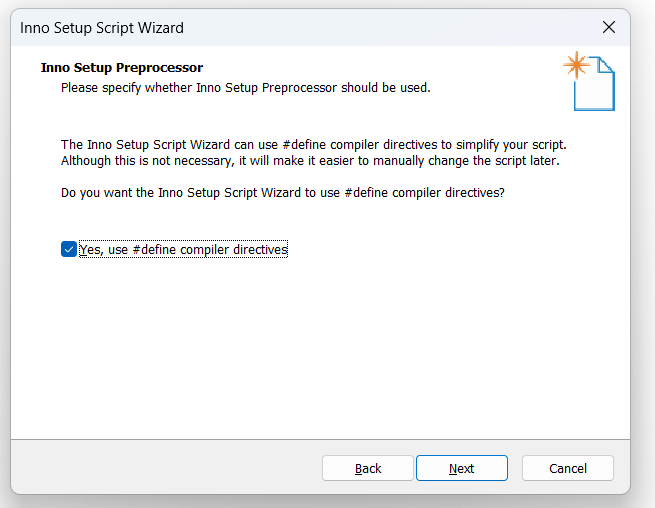Go to the Next wizard page
Screen dimensions: 655x508
(x=462, y=468)
